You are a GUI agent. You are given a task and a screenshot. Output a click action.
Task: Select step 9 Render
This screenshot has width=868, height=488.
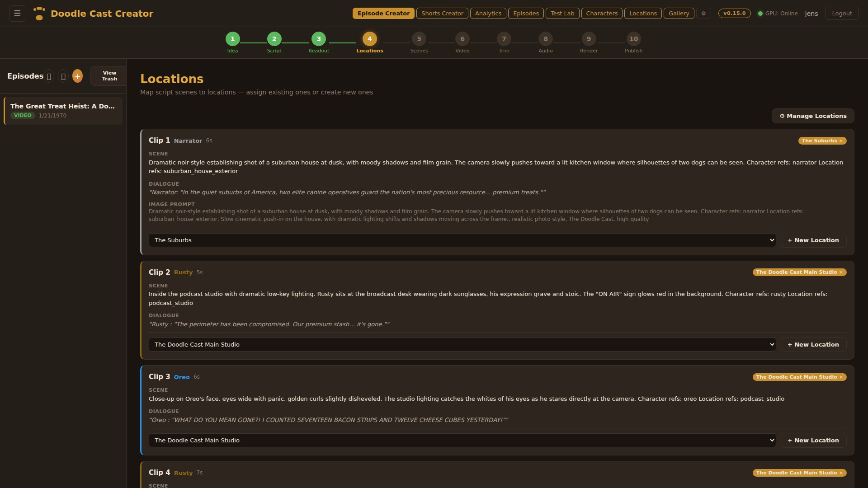[588, 38]
